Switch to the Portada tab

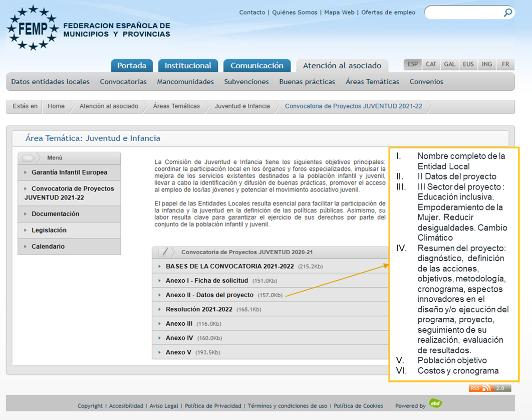(x=132, y=66)
